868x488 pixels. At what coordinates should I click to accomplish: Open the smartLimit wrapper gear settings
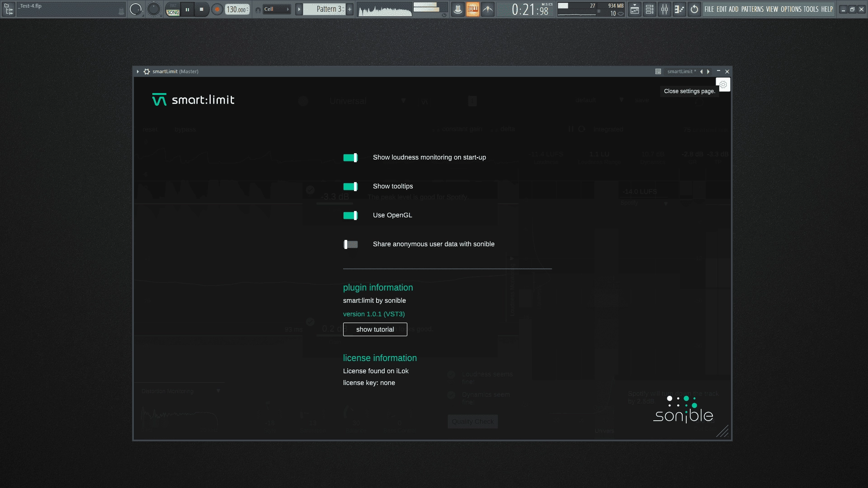tap(146, 71)
